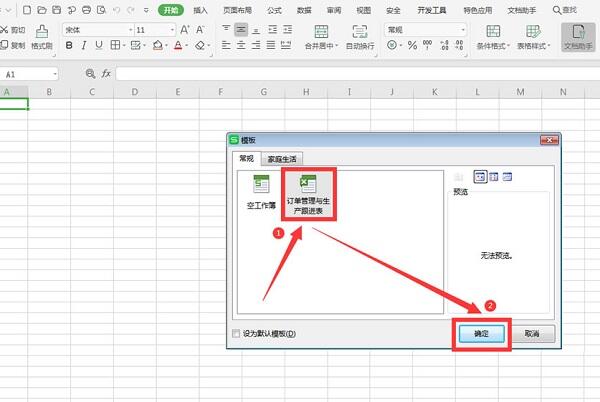Click the Print icon in quick toolbar

tap(86, 10)
